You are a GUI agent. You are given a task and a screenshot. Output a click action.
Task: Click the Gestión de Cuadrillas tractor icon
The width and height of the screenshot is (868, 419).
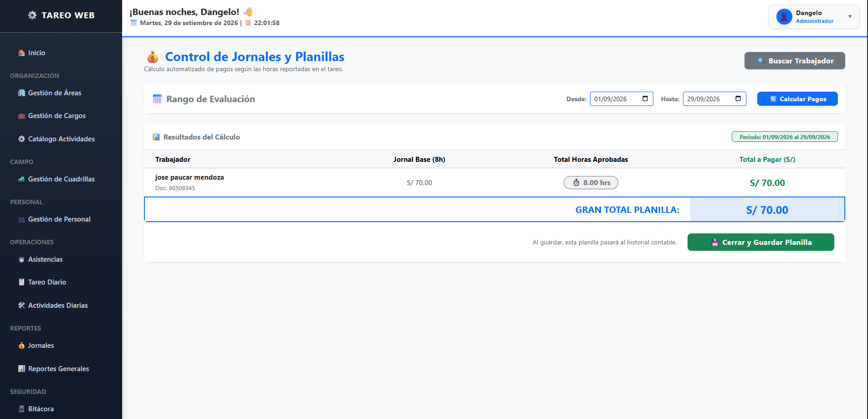point(21,179)
